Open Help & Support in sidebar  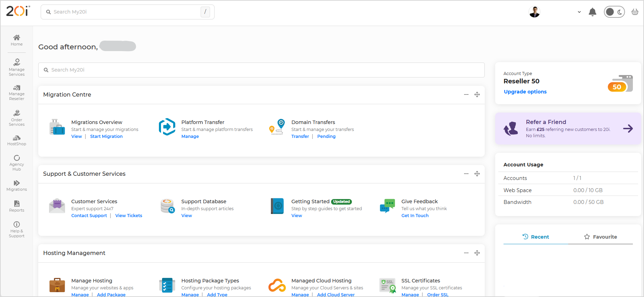[17, 229]
